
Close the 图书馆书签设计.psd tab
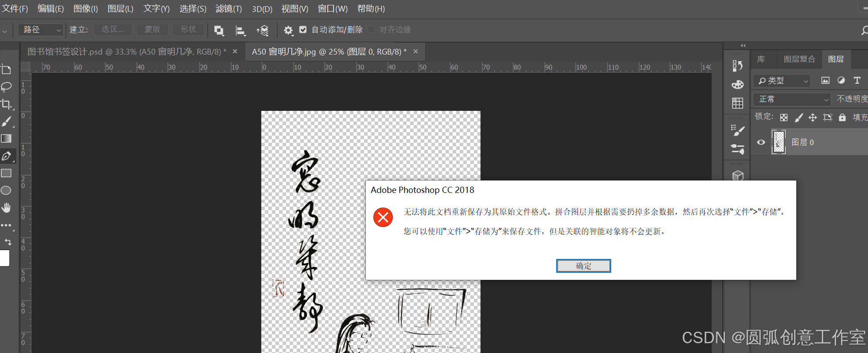pos(235,51)
